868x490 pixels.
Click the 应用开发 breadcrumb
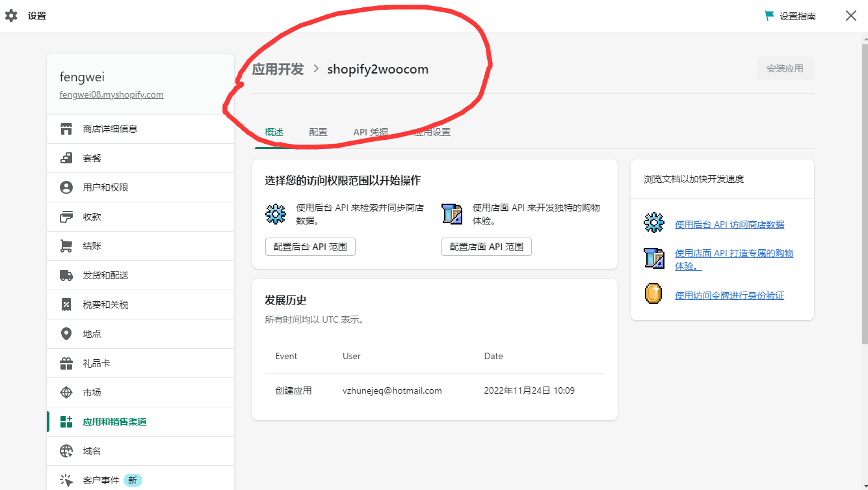(278, 69)
